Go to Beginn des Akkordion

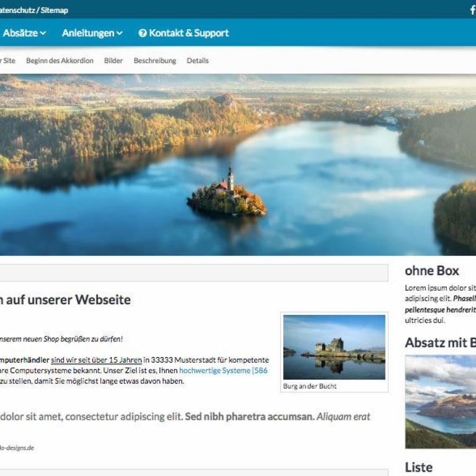click(x=59, y=61)
